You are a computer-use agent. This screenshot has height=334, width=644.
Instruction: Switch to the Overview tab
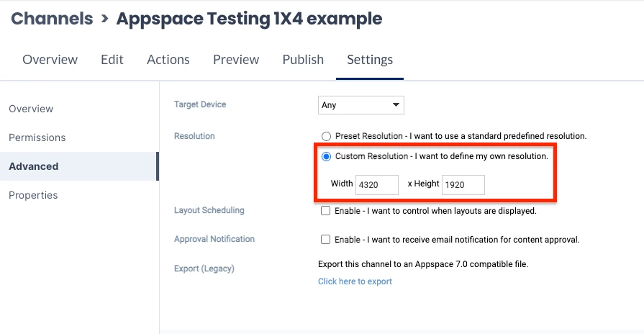(50, 60)
